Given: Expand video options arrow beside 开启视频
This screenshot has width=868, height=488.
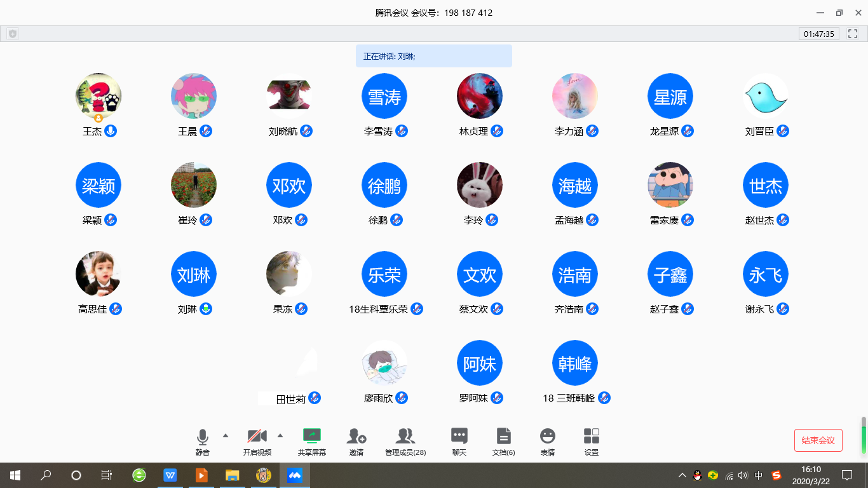Looking at the screenshot, I should coord(280,435).
